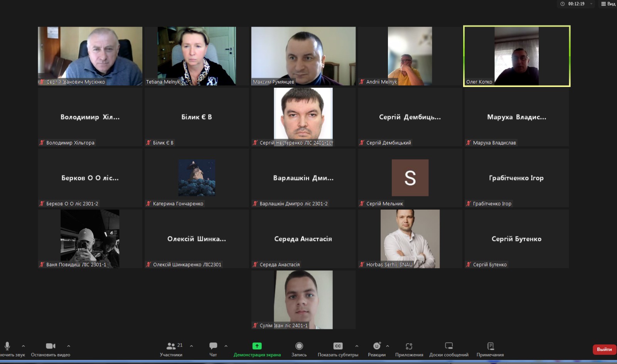Open the Apps icon in toolbar
617x364 pixels.
(x=409, y=346)
